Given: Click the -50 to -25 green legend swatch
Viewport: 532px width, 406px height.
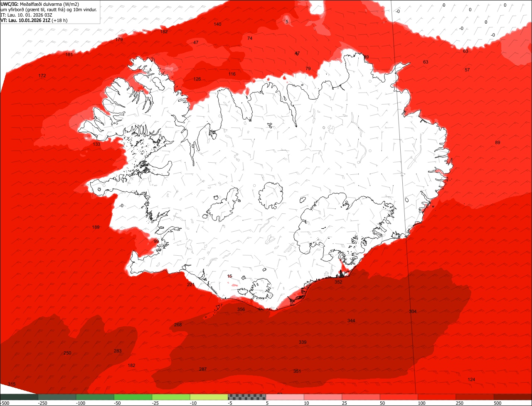Looking at the screenshot, I should point(133,397).
